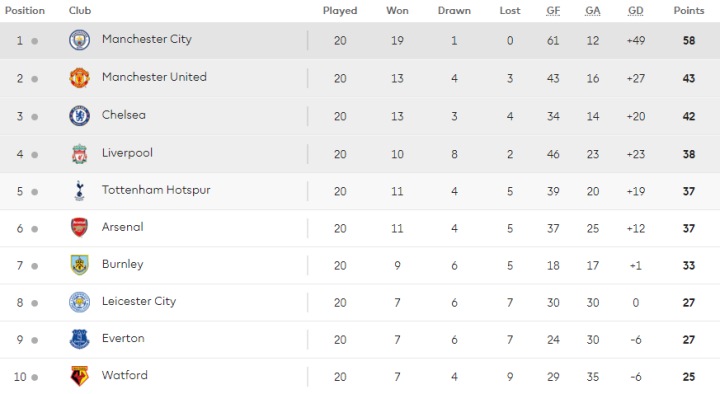Click the Points column header

coord(689,11)
